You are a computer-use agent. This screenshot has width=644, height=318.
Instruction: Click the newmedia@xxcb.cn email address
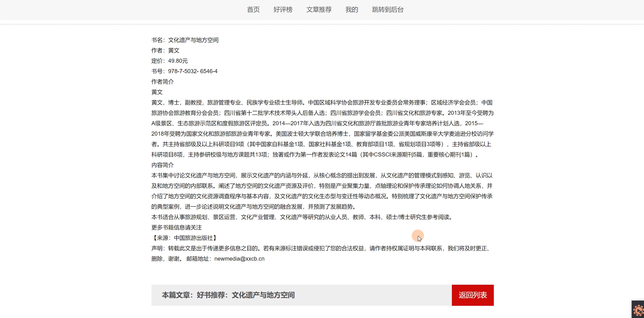239,259
